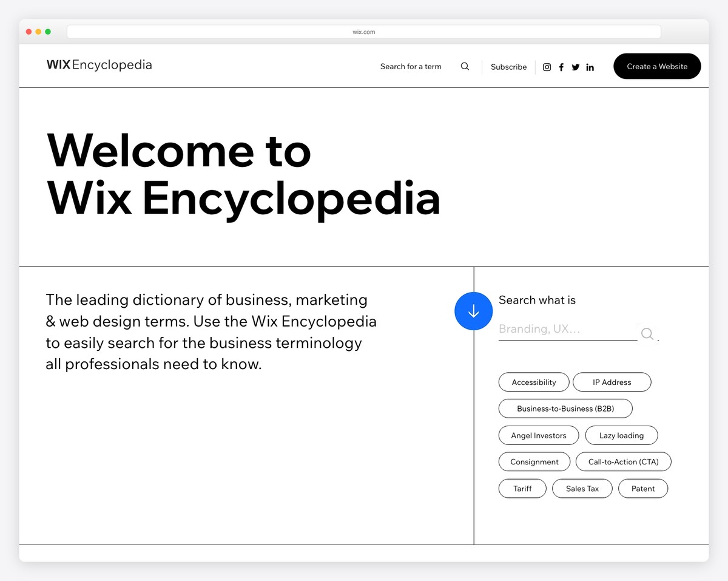Open Wix's Twitter page via its icon
Image resolution: width=728 pixels, height=581 pixels.
575,67
